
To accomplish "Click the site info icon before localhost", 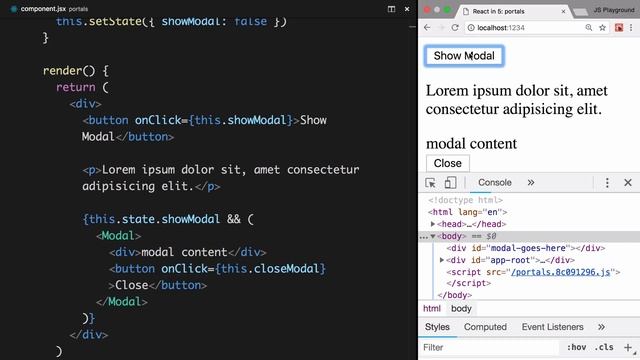I will 471,28.
